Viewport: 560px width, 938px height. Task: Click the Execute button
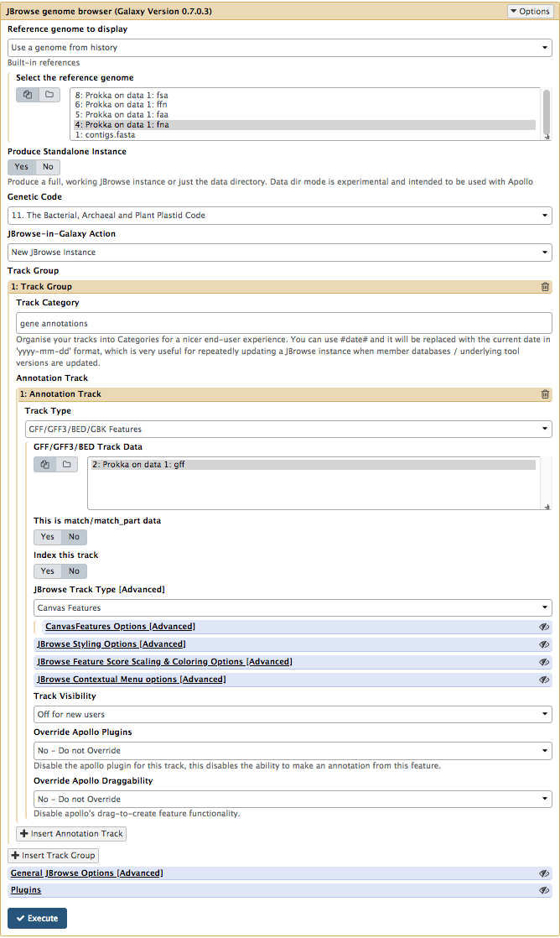point(37,918)
